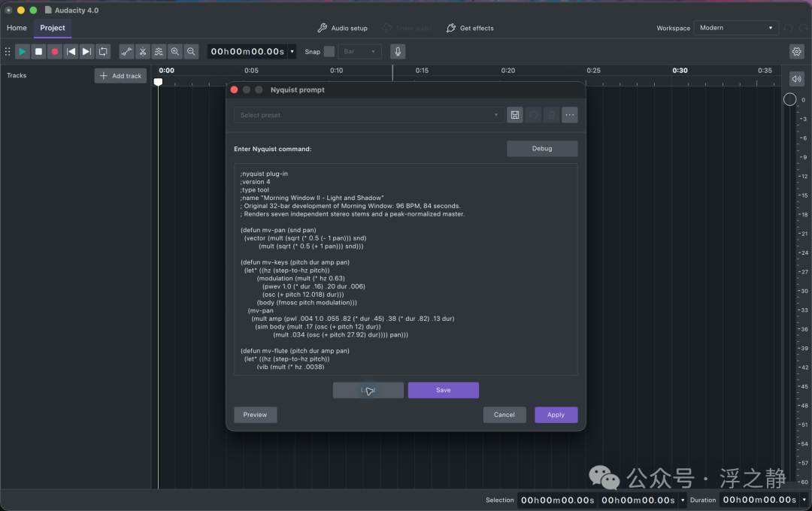Screen dimensions: 812x511
Task: Enable the Snap checkbox
Action: [x=329, y=52]
